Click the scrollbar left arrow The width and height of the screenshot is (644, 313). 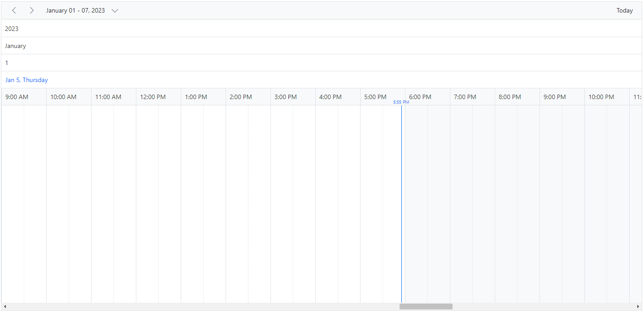click(5, 307)
